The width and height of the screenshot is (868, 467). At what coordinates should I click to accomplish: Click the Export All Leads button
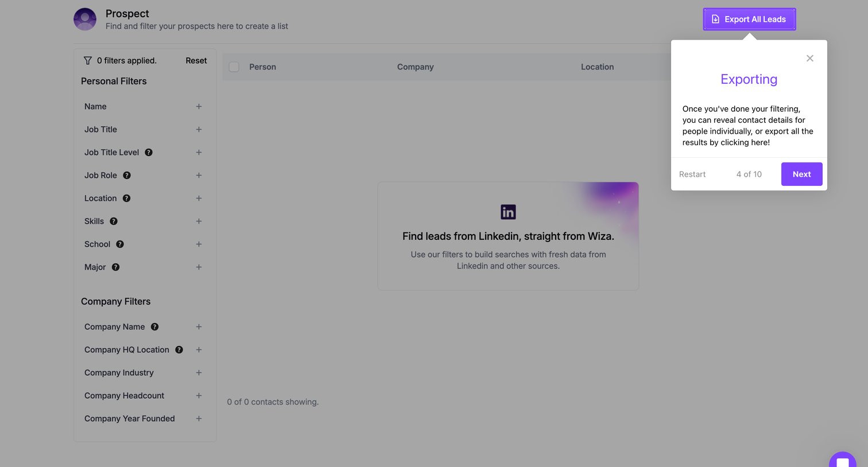749,20
